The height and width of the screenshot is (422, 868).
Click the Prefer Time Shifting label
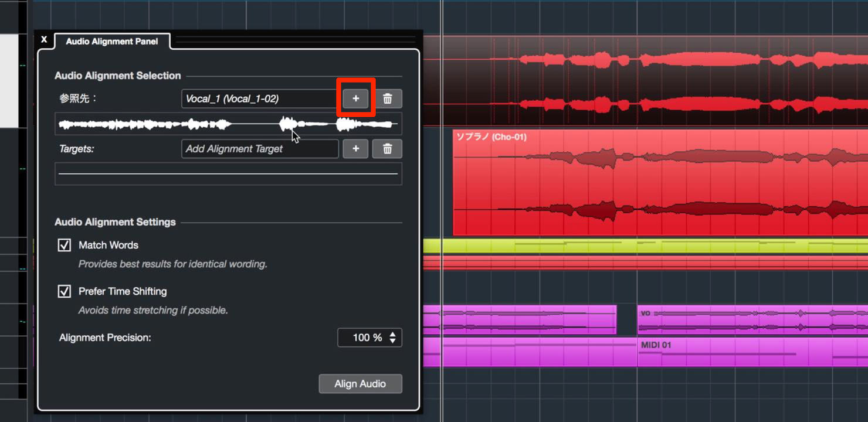pos(123,291)
